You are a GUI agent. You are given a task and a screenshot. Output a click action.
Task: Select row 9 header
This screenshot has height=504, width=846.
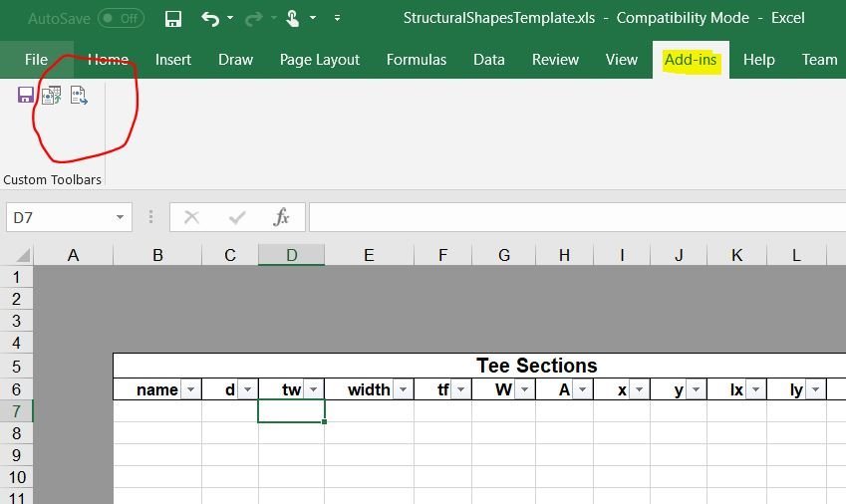[16, 455]
